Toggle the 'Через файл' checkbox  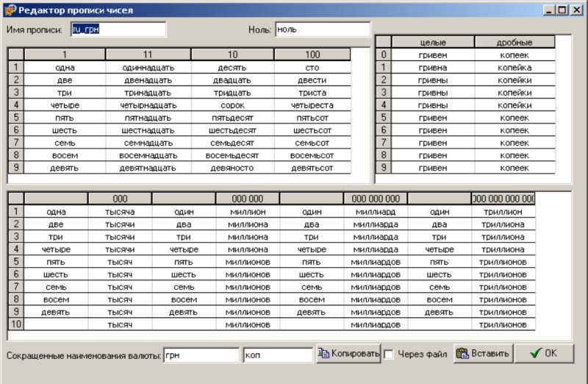pos(389,354)
